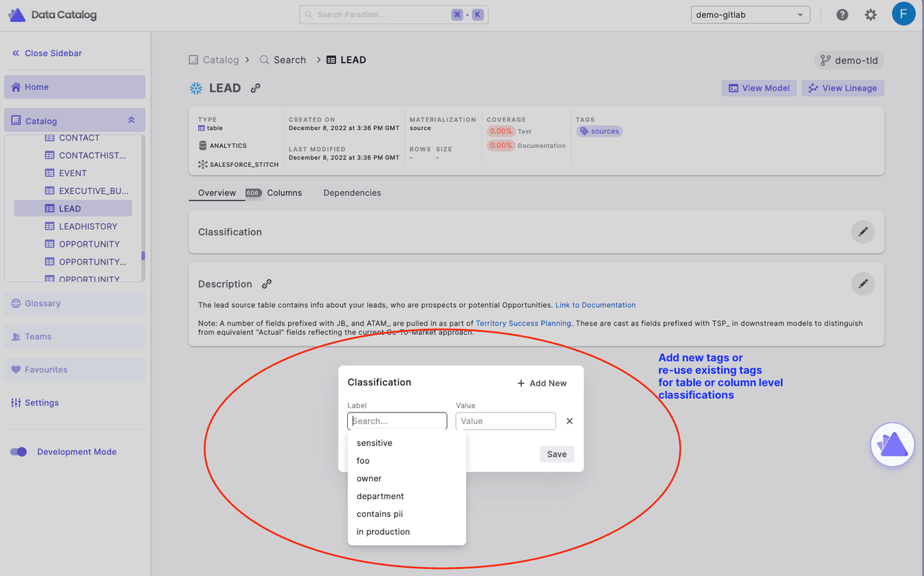
Task: Edit Description with the pencil icon
Action: pyautogui.click(x=863, y=284)
